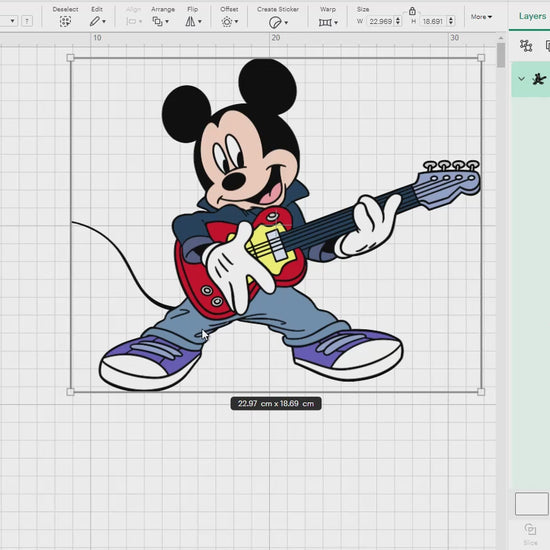
Task: Collapse the Mickey layer group chevron
Action: (522, 79)
